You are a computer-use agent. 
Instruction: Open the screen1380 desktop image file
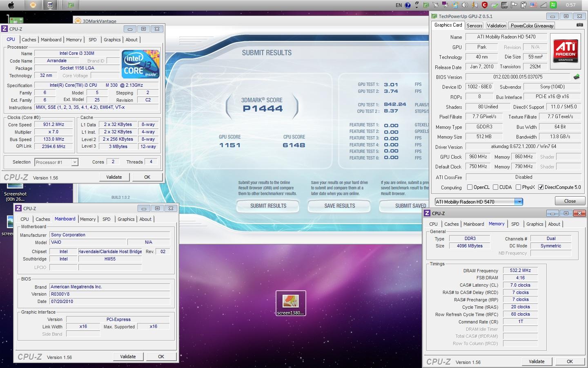pos(291,303)
